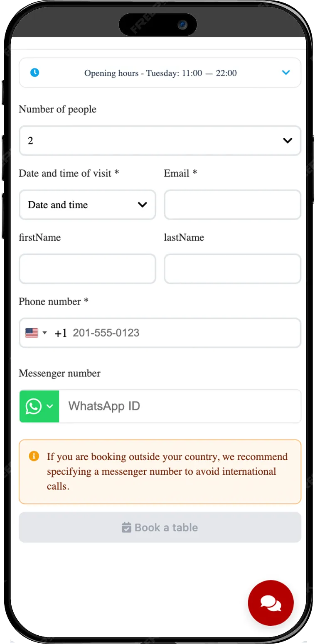Screen dimensions: 315x644
Task: Focus the lastName text box
Action: pyautogui.click(x=232, y=269)
